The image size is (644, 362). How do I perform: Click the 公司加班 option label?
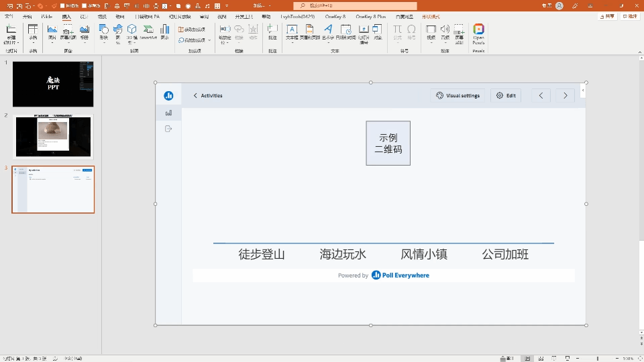(505, 254)
